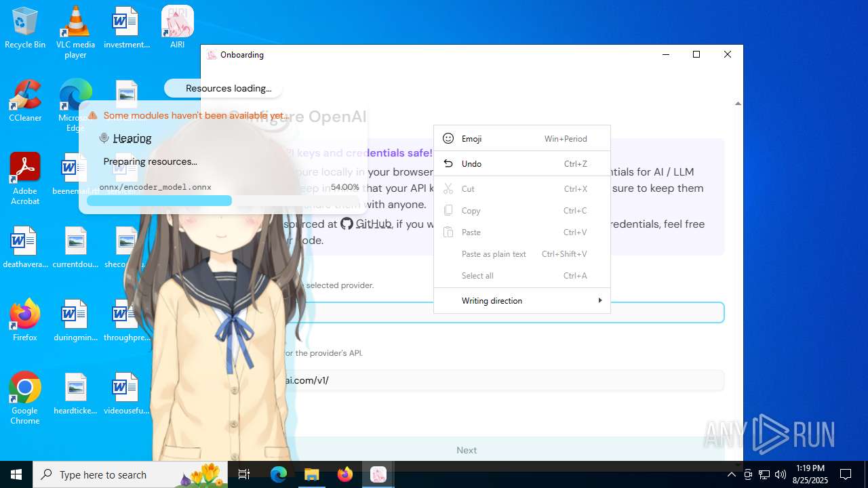Open Edge from the taskbar

(x=279, y=474)
